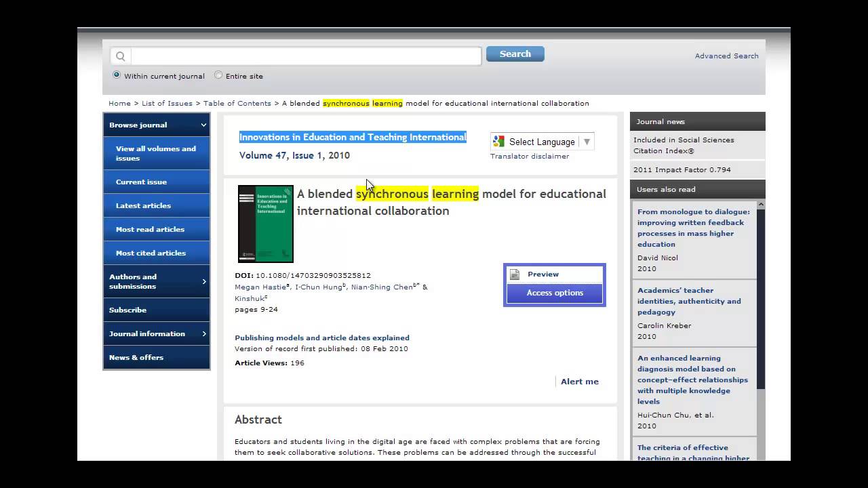Go to Home breadcrumb

119,104
